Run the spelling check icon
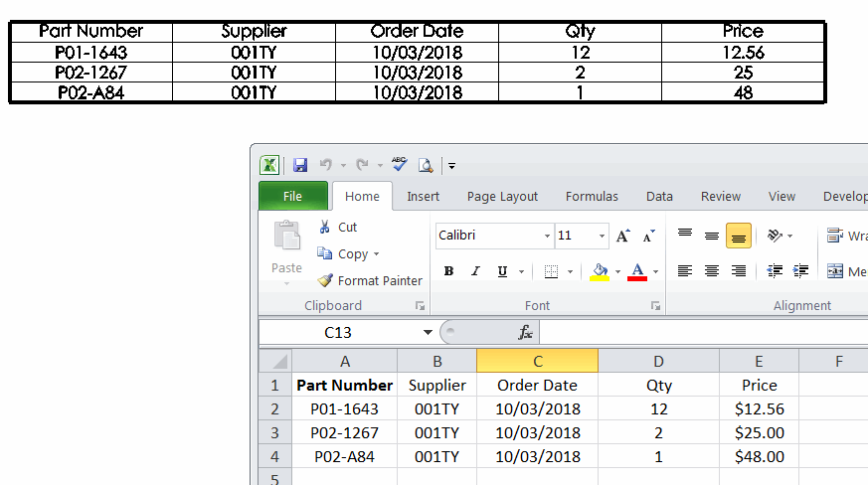 (399, 164)
